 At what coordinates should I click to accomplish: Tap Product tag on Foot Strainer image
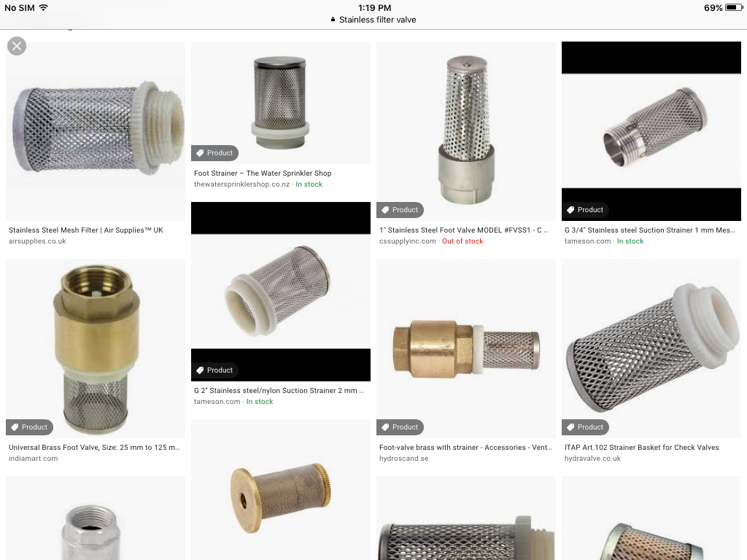click(x=215, y=153)
